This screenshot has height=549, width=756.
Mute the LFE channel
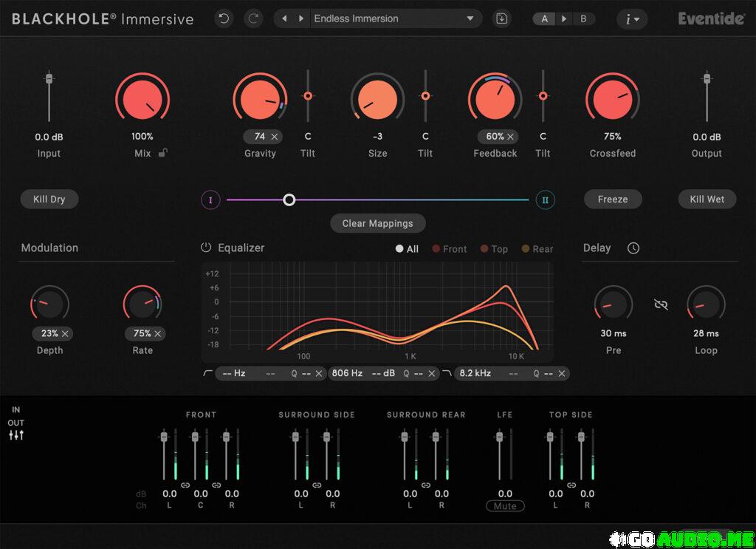pos(505,506)
